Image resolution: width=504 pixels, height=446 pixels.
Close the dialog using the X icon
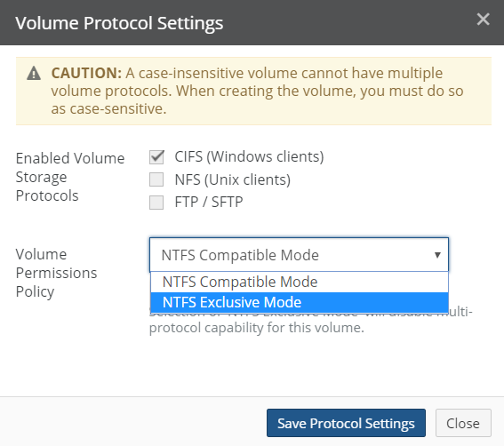point(483,19)
